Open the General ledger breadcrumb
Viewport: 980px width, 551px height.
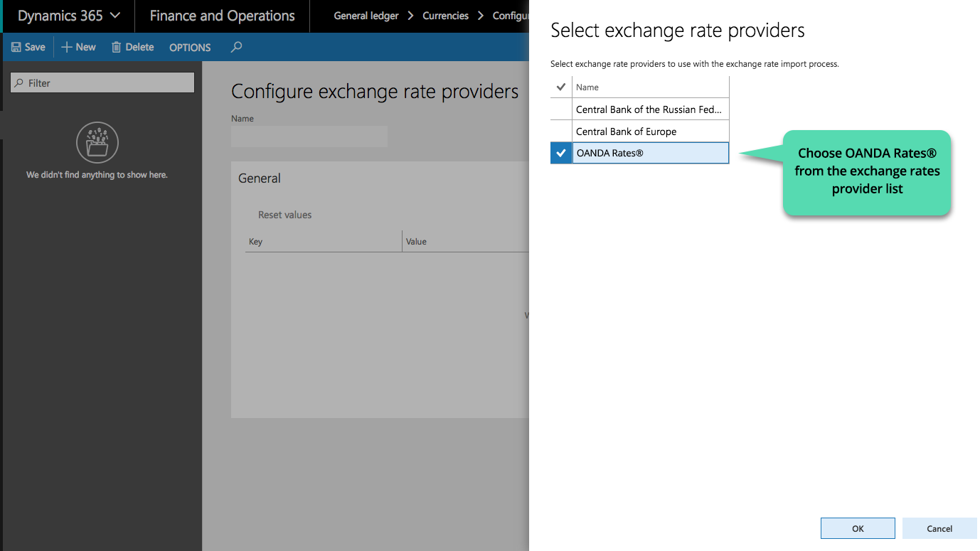(366, 16)
